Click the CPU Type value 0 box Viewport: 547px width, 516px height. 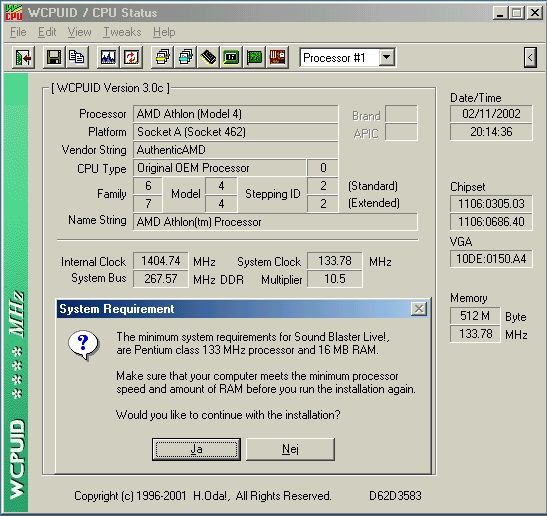coord(323,168)
